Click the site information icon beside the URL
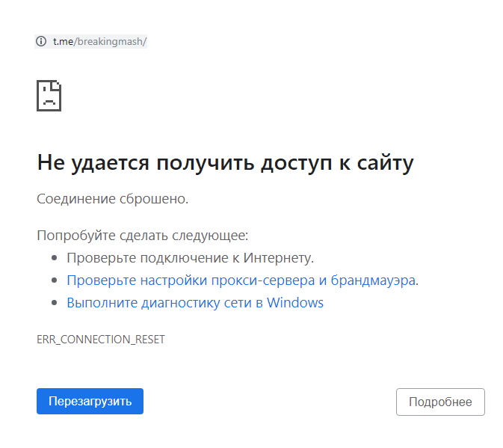Viewport: 503px width, 448px height. click(x=41, y=42)
